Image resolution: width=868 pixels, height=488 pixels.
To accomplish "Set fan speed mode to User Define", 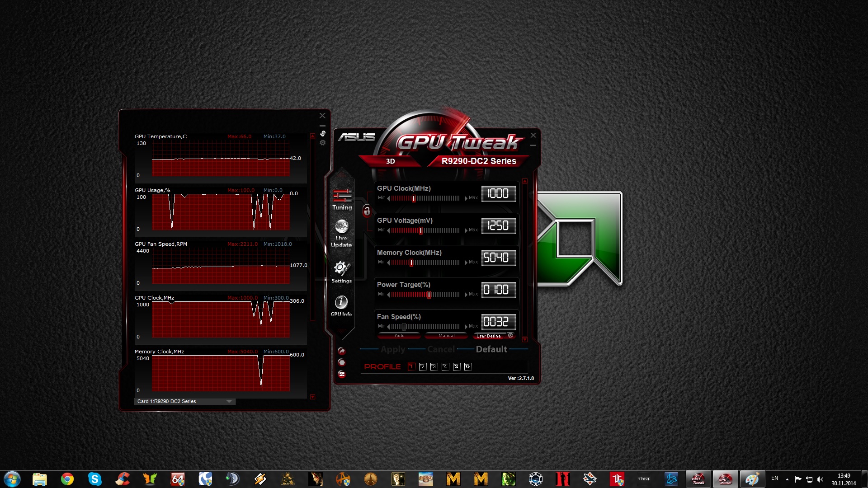I will click(x=489, y=336).
